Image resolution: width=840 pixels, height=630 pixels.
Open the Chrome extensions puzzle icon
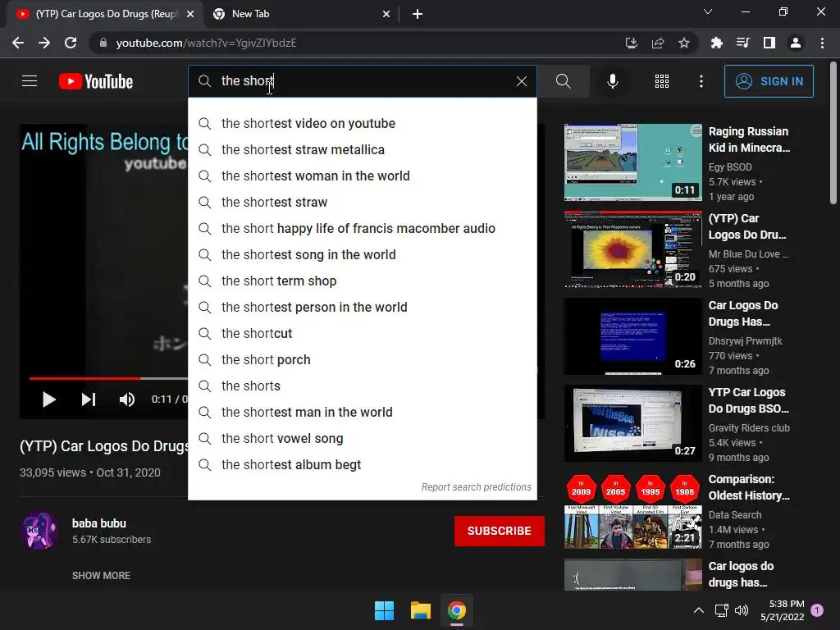point(716,43)
